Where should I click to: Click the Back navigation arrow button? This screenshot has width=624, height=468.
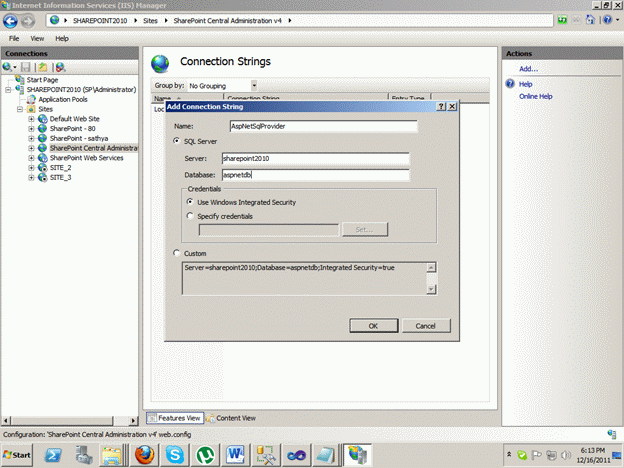[x=10, y=21]
